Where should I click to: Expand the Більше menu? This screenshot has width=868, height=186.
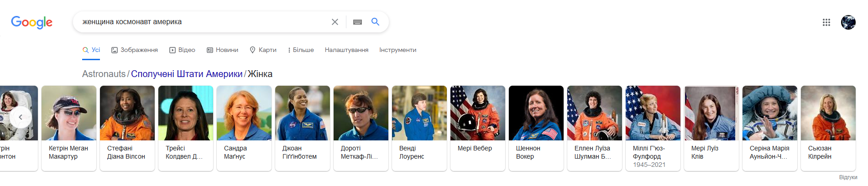(x=301, y=50)
